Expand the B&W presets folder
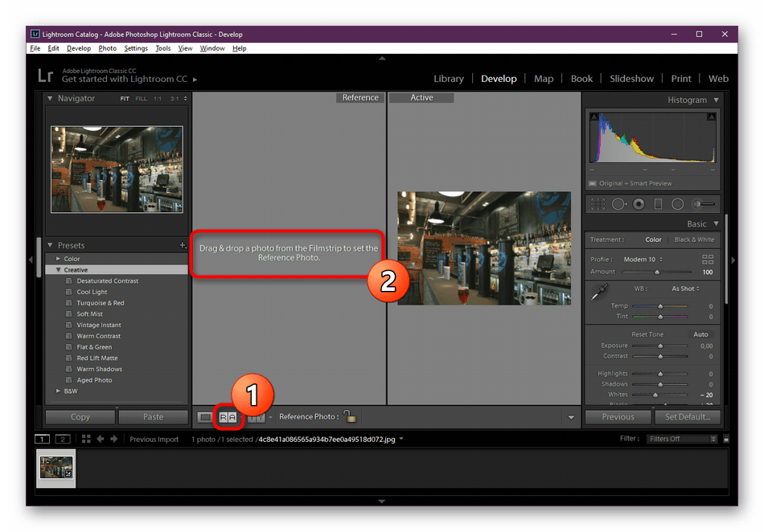 (x=58, y=391)
